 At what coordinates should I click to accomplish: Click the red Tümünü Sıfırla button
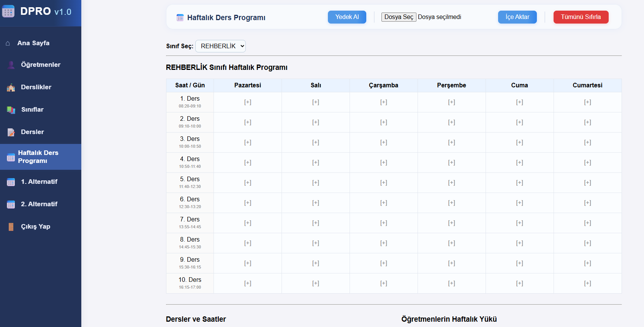coord(581,17)
